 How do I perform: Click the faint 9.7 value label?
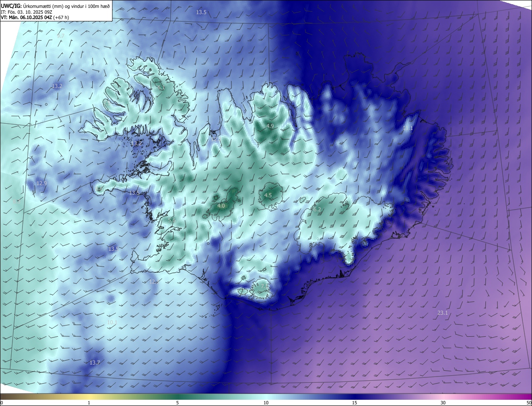coord(60,36)
